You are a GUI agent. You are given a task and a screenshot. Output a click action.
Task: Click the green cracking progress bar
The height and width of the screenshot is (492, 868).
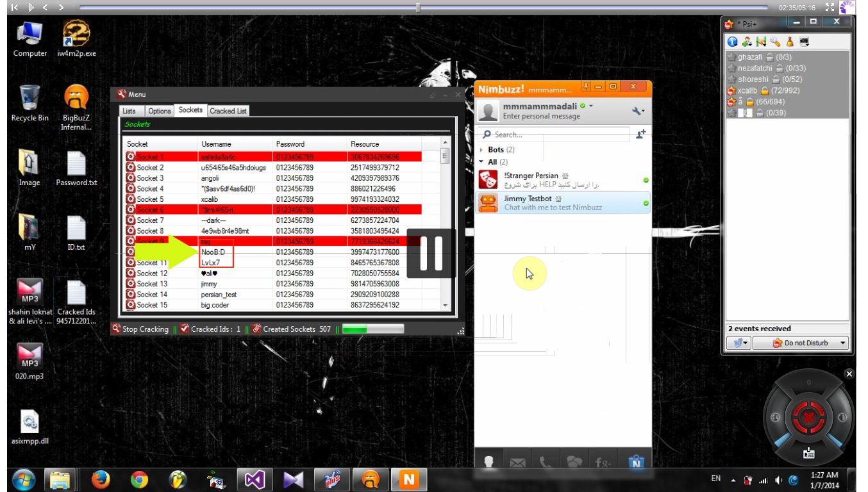pyautogui.click(x=372, y=329)
